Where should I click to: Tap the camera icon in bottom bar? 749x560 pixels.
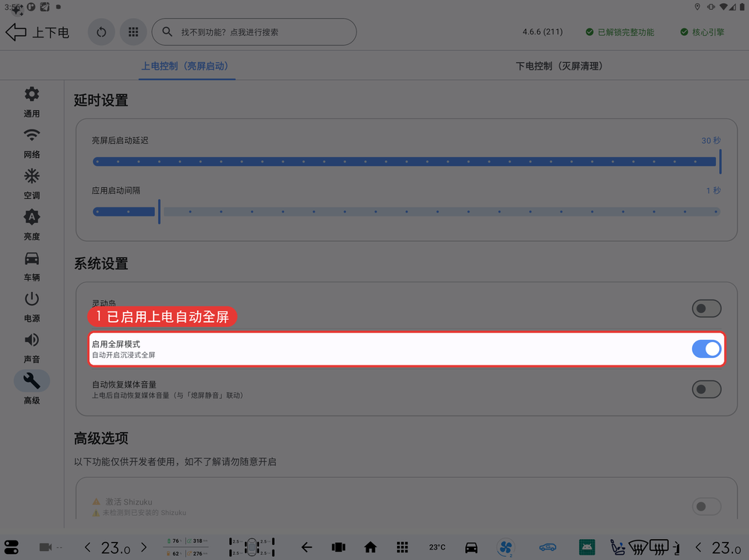tap(46, 547)
